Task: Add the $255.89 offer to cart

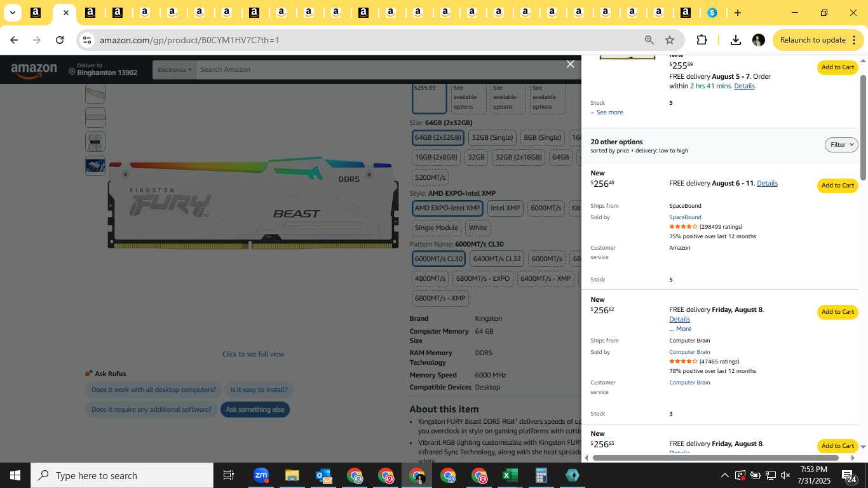Action: coord(837,67)
